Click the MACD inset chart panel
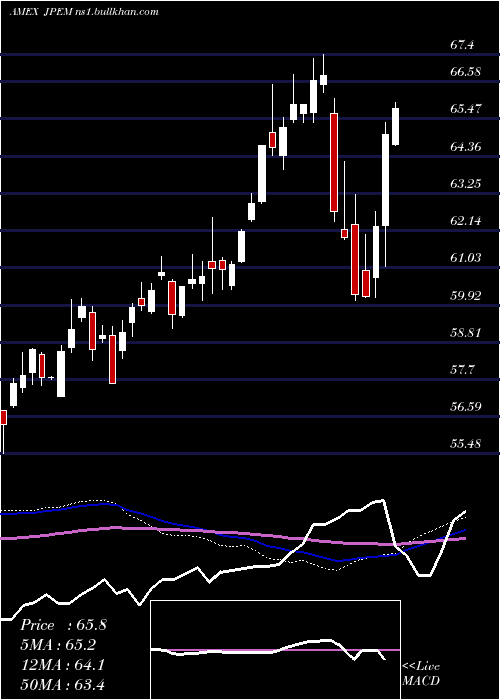Viewport: 500px width, 700px height. click(x=275, y=650)
